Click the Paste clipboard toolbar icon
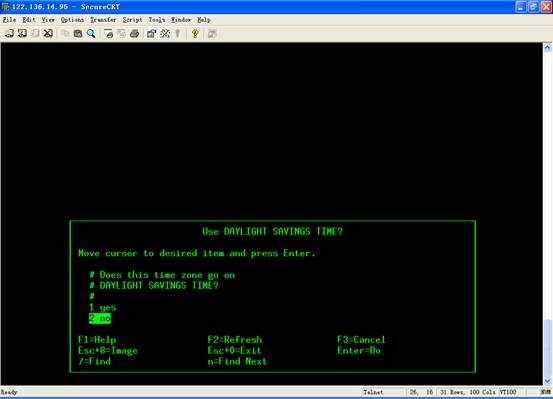 (x=78, y=34)
